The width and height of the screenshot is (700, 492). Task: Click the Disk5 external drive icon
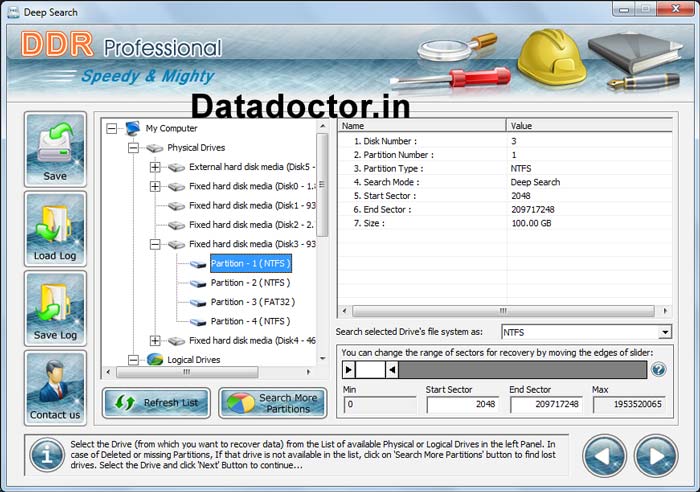176,167
